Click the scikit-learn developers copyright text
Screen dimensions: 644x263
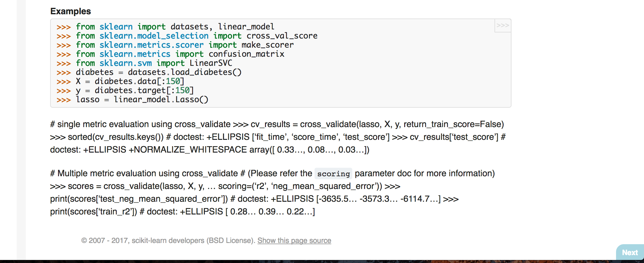(168, 241)
